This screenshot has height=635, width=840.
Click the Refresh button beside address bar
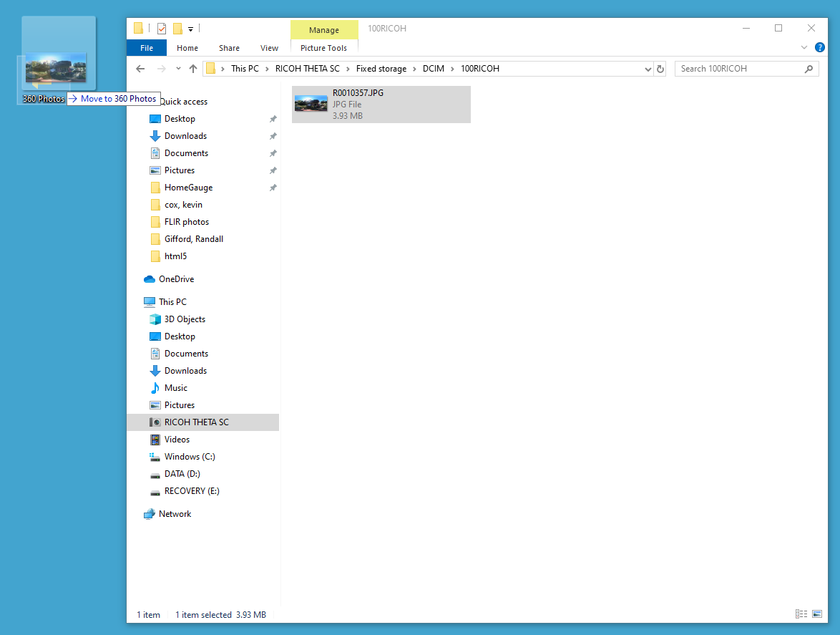point(660,69)
